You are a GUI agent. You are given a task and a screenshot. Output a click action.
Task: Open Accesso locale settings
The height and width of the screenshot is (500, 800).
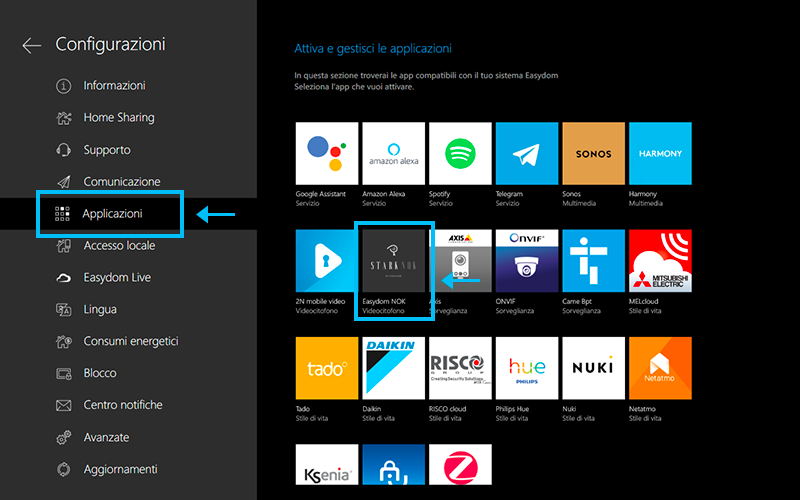(119, 246)
